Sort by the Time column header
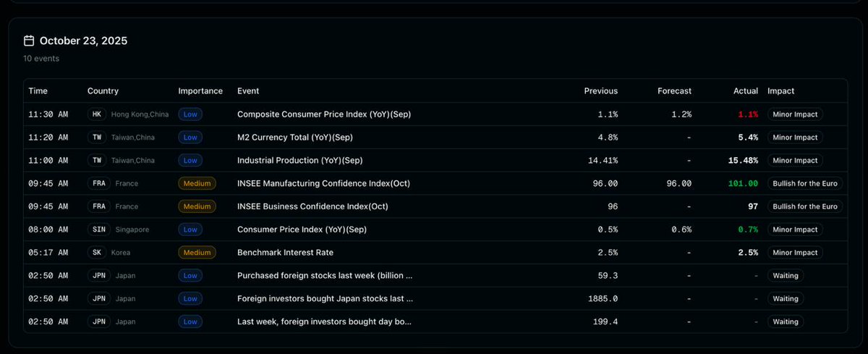 click(38, 91)
